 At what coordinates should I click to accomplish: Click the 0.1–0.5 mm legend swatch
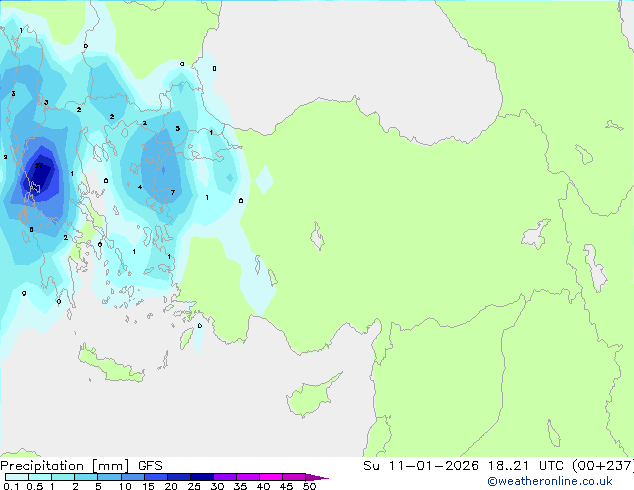tap(17, 477)
